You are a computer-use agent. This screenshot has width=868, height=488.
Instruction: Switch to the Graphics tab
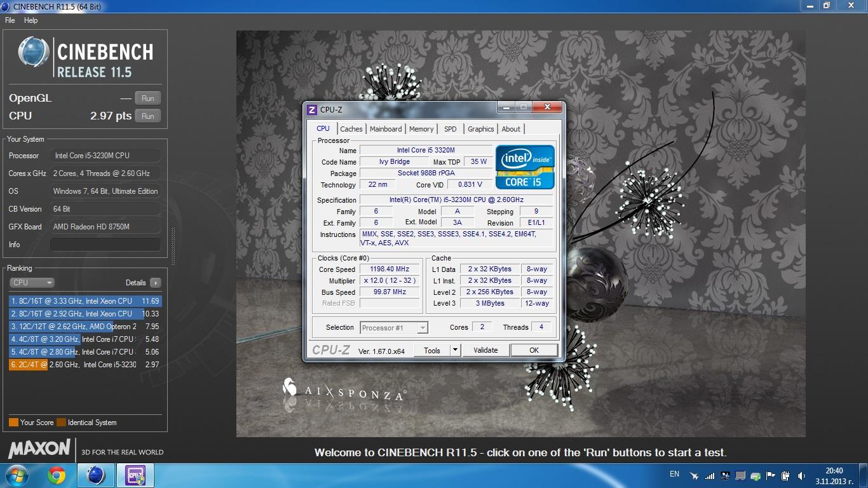[x=481, y=129]
